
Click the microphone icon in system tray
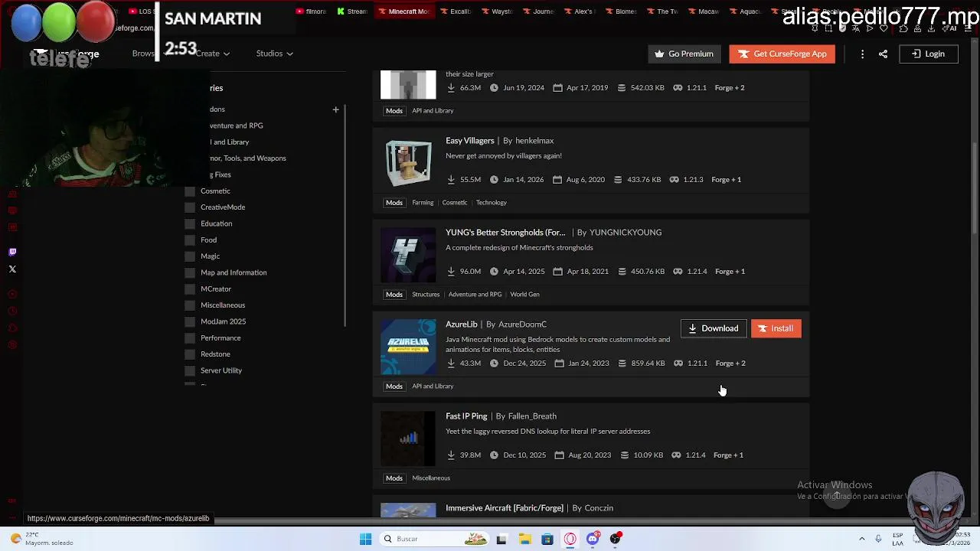click(878, 539)
